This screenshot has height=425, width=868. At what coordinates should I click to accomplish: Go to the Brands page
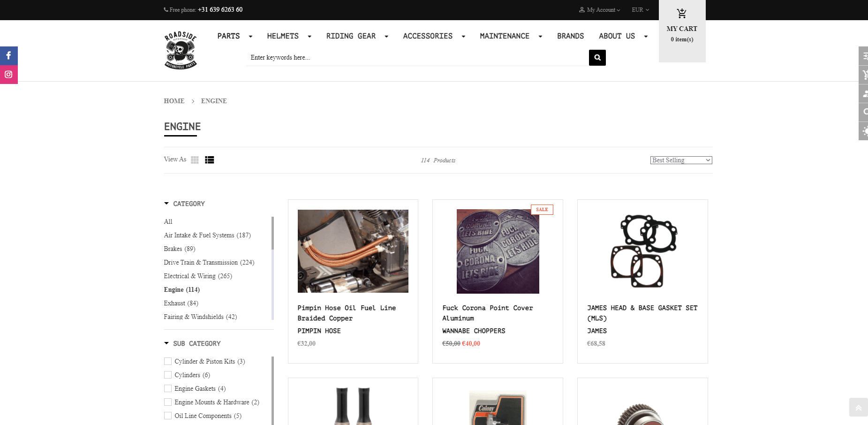coord(570,36)
